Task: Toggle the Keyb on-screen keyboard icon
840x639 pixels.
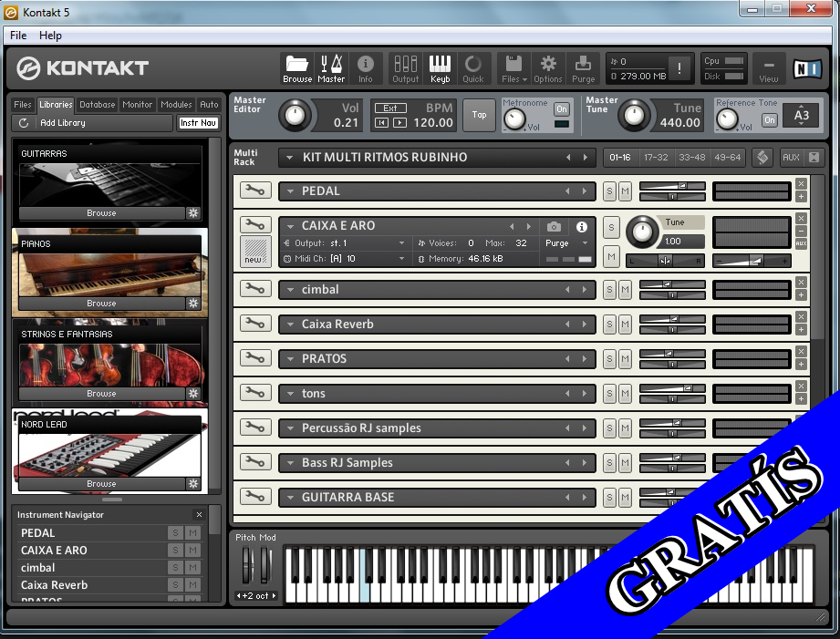Action: click(x=440, y=69)
